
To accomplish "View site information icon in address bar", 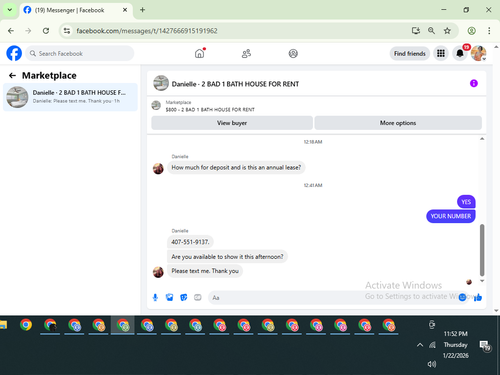I will (67, 31).
